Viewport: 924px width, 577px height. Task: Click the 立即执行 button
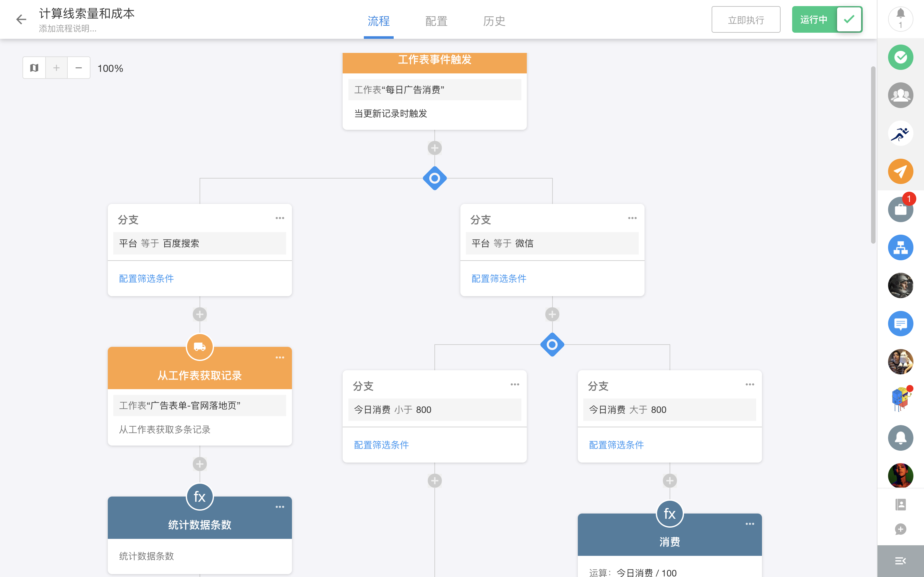(745, 20)
